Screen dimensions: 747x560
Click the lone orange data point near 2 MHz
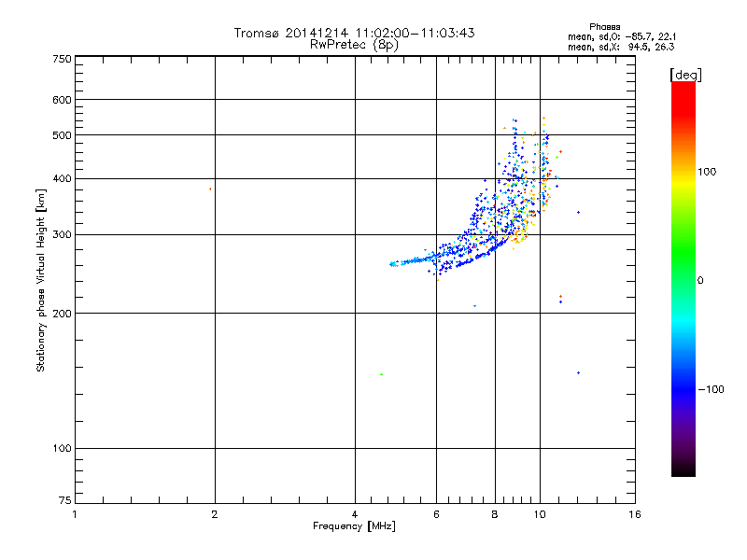pos(210,189)
